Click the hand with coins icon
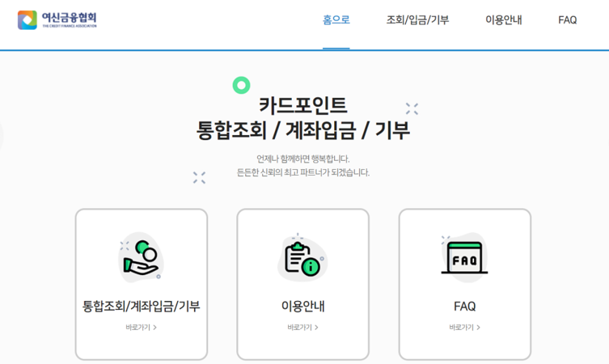 click(141, 257)
